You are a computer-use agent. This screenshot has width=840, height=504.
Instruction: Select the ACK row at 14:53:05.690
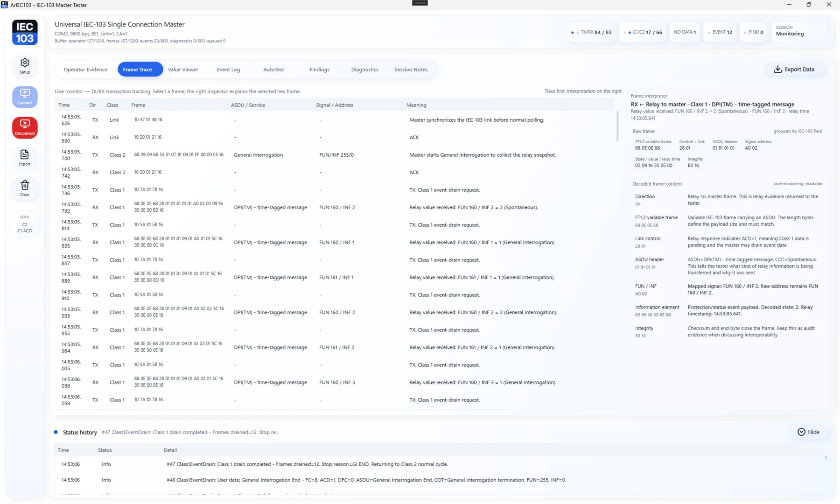tap(336, 138)
